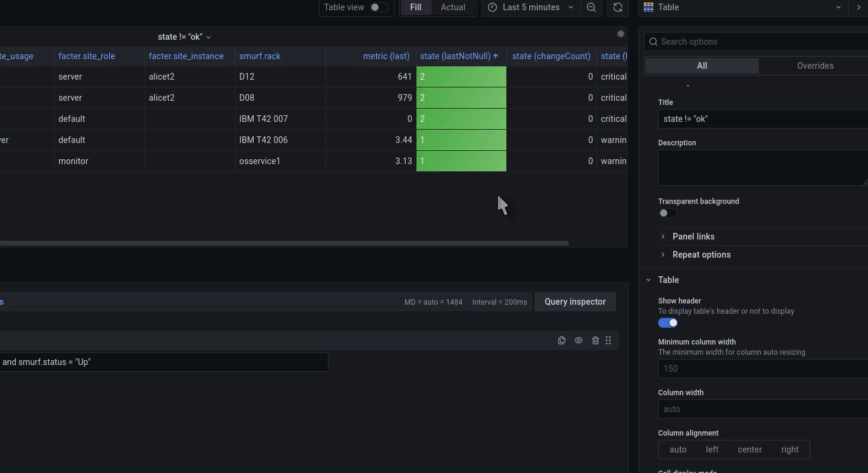Viewport: 868px width, 473px height.
Task: Switch to the Overrides tab
Action: click(x=815, y=66)
